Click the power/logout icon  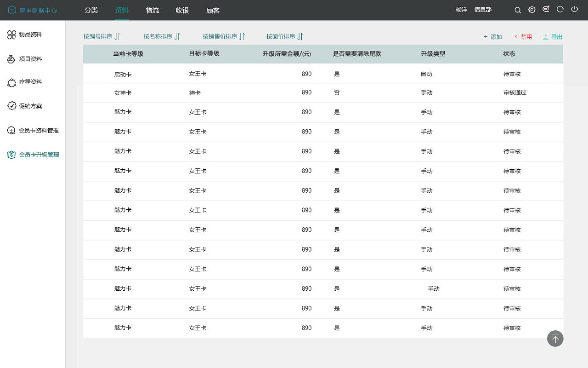pos(574,10)
